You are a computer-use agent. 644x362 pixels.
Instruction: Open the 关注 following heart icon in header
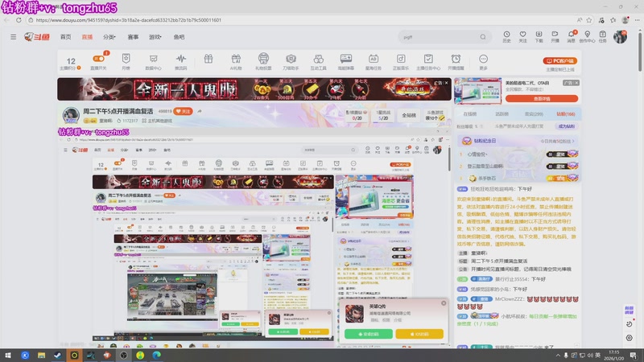pyautogui.click(x=522, y=36)
